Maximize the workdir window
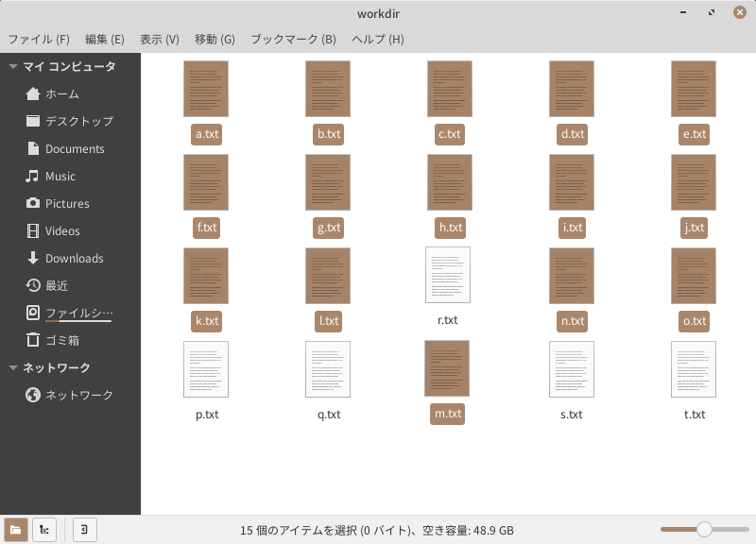Image resolution: width=756 pixels, height=544 pixels. (x=712, y=12)
